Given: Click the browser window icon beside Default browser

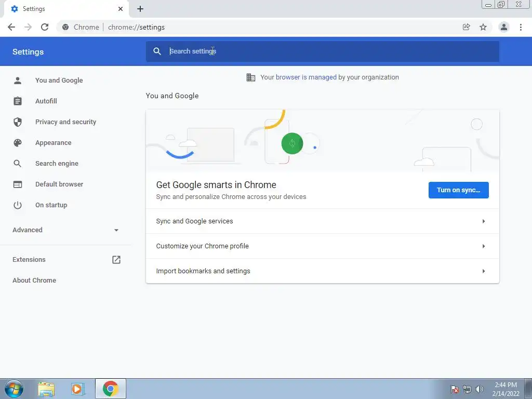Looking at the screenshot, I should coord(18,184).
